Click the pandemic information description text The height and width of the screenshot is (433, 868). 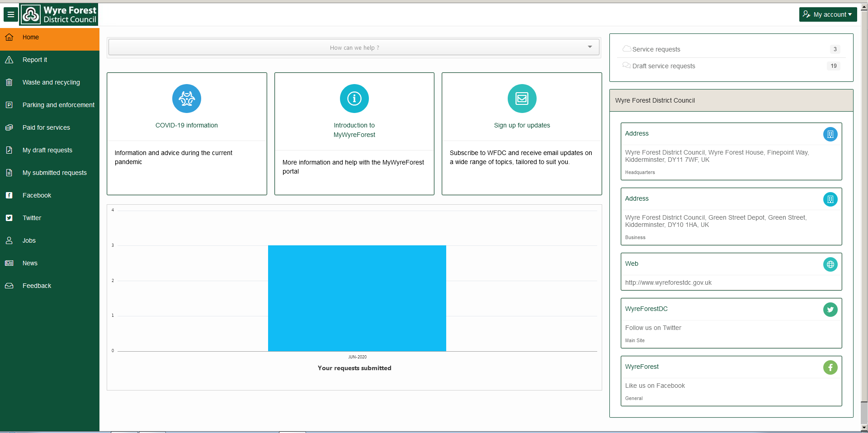[174, 157]
